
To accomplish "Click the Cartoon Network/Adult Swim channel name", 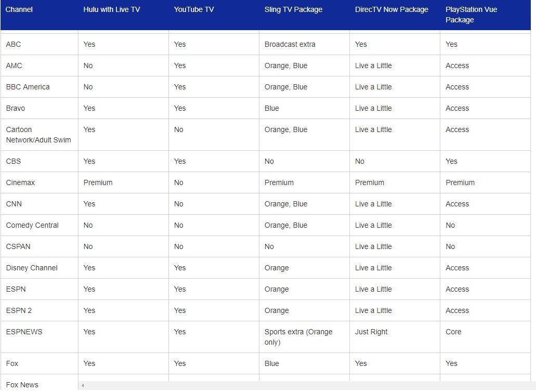I will point(38,135).
